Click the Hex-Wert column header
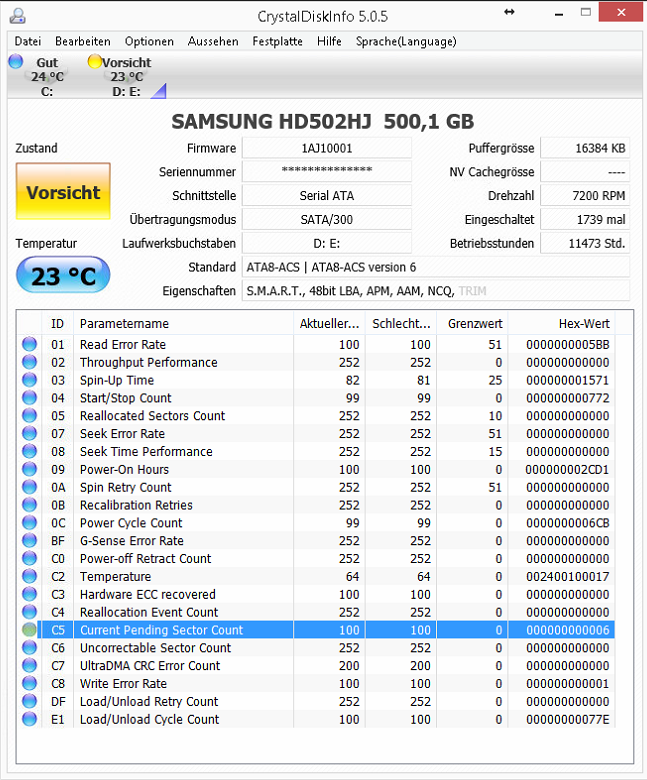This screenshot has width=647, height=780. (x=561, y=324)
